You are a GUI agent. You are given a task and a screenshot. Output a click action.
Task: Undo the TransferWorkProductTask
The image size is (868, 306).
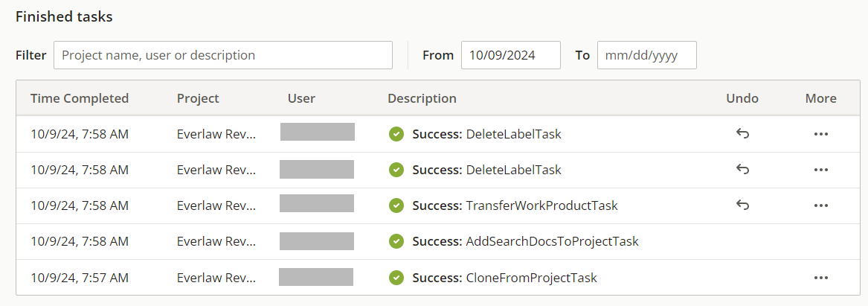click(742, 205)
